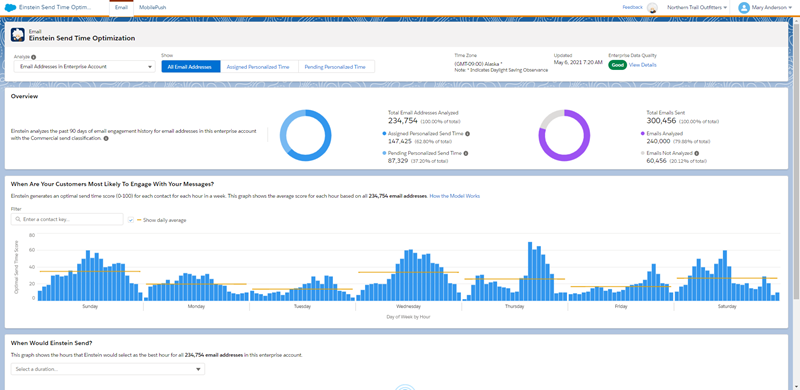800x390 pixels.
Task: Click info icon beside Pending Personalized Send Time
Action: click(466, 153)
